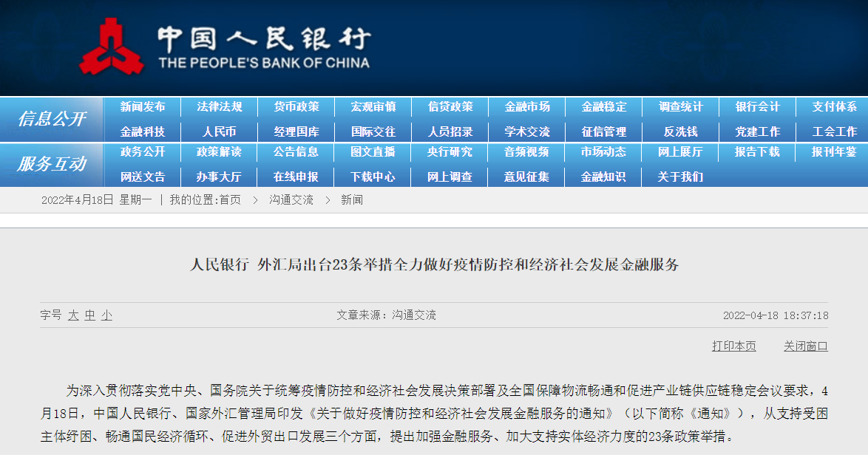Screen dimensions: 868x455
Task: Open 在线申报 navigation item
Action: pos(296,177)
